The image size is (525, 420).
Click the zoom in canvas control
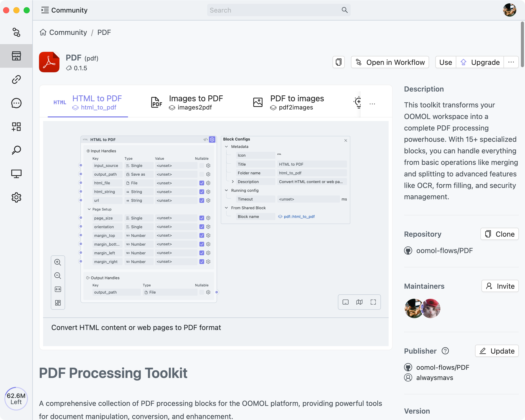click(x=58, y=262)
